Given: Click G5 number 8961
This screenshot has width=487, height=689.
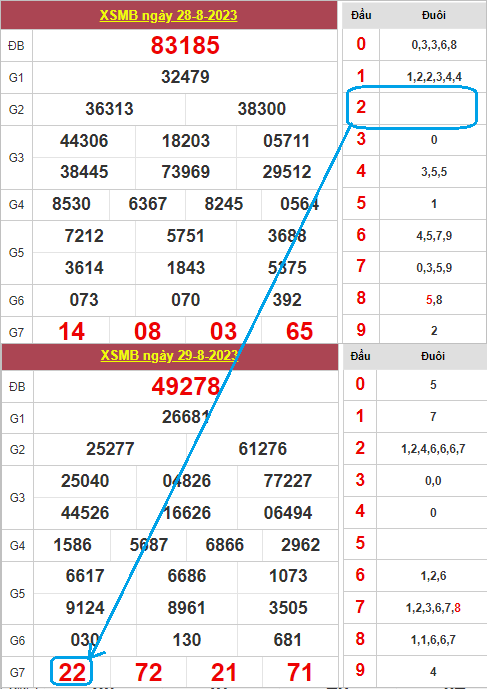Looking at the screenshot, I should 186,608.
